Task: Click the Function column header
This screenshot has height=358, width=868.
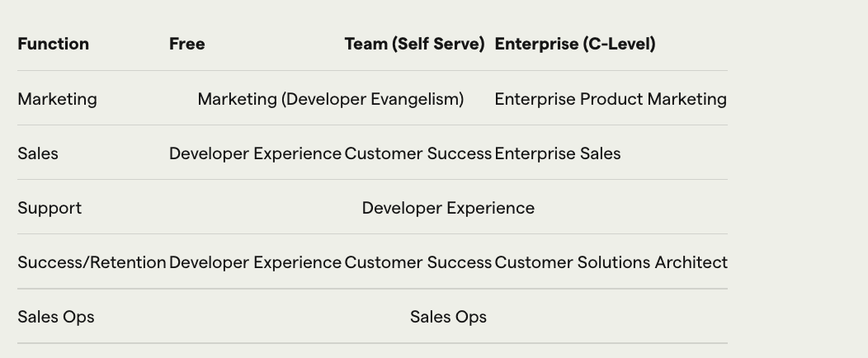Action: coord(53,44)
